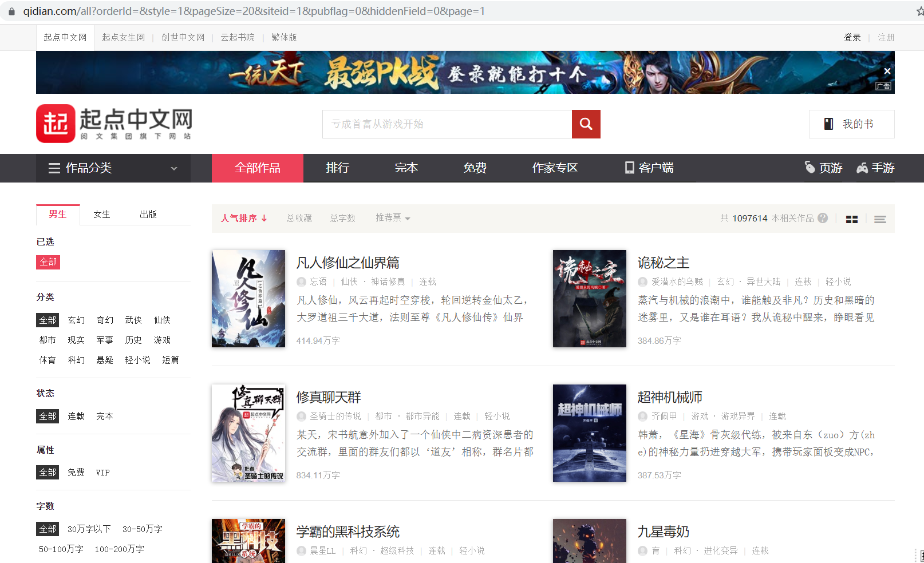
Task: Filter status by 完本 in sidebar
Action: pyautogui.click(x=105, y=416)
